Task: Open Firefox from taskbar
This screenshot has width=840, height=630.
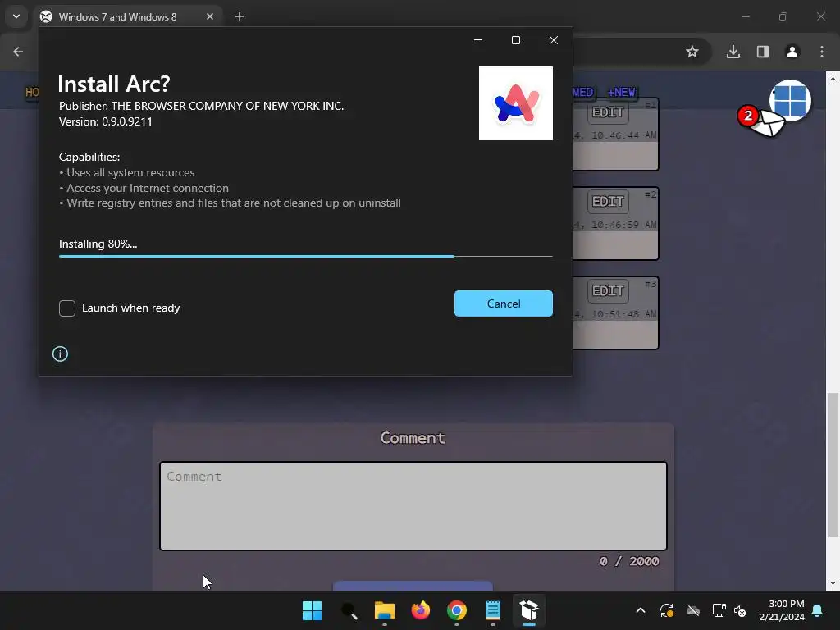Action: coord(421,610)
